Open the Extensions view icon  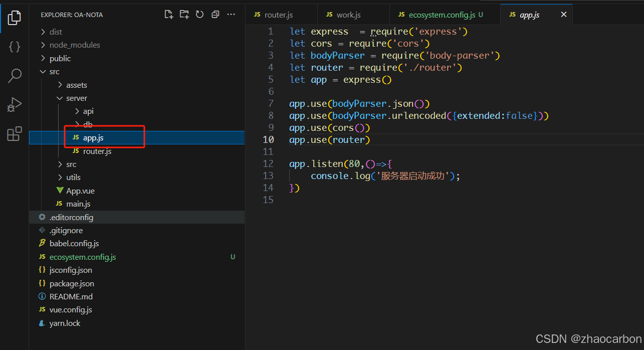[15, 134]
